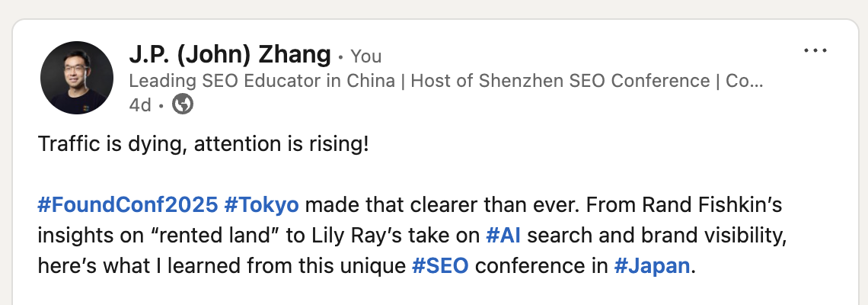Open the three-dot post options menu
The image size is (868, 305).
[815, 51]
